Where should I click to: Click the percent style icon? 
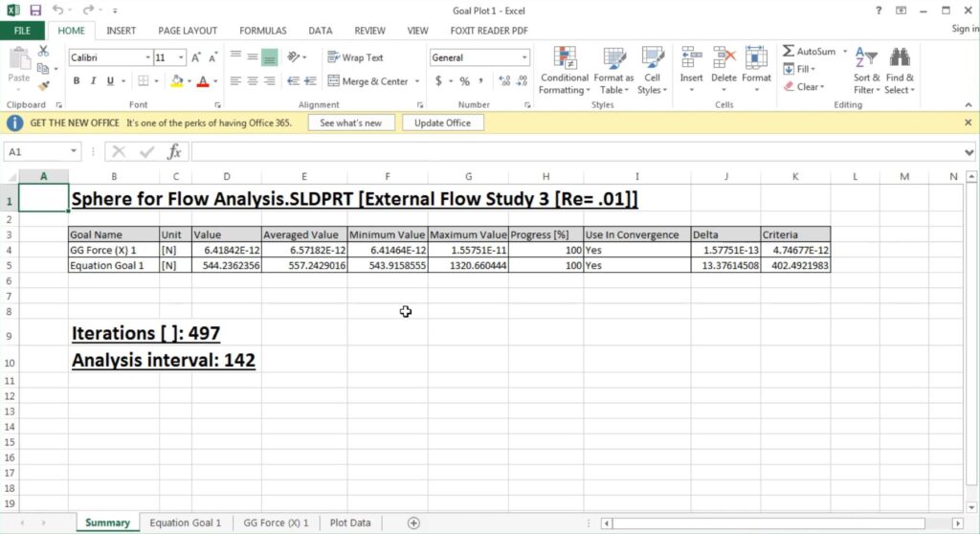click(x=464, y=81)
